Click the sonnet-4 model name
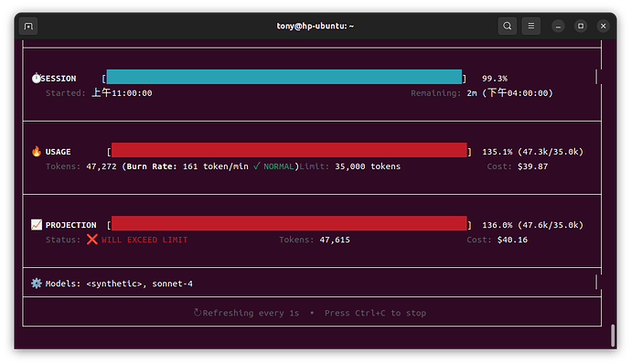Image resolution: width=631 pixels, height=364 pixels. (172, 284)
